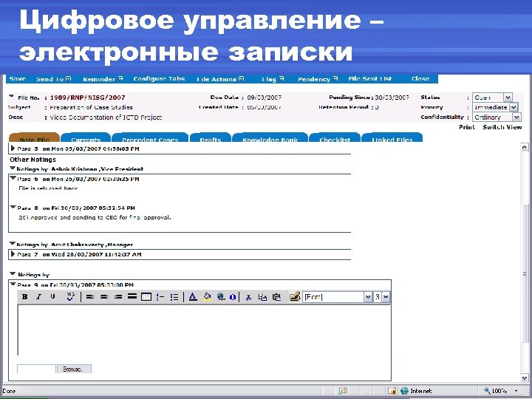Click the status bar security shield icon

click(x=392, y=391)
